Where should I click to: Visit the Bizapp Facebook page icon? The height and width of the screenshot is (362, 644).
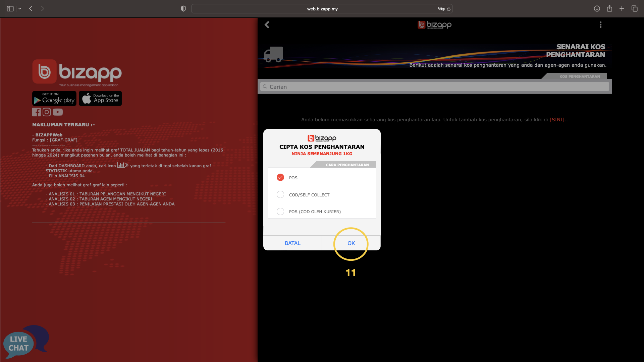tap(36, 112)
